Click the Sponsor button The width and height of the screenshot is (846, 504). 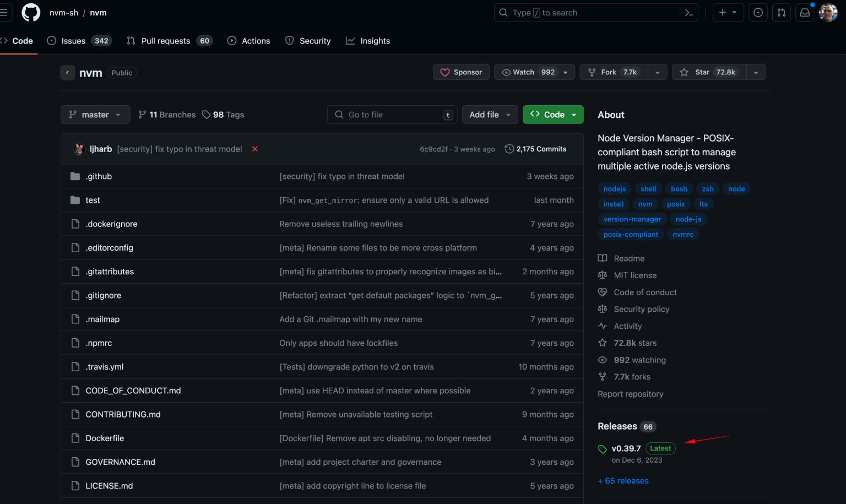(461, 72)
